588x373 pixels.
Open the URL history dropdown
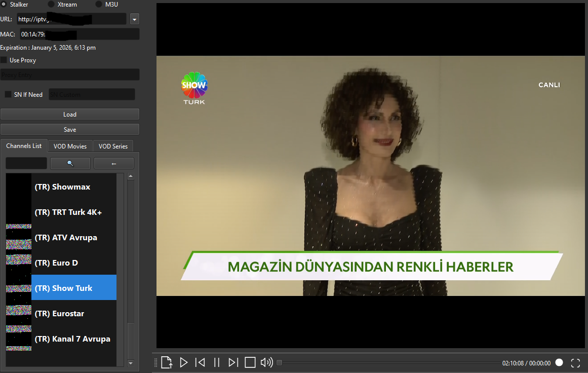[x=135, y=19]
